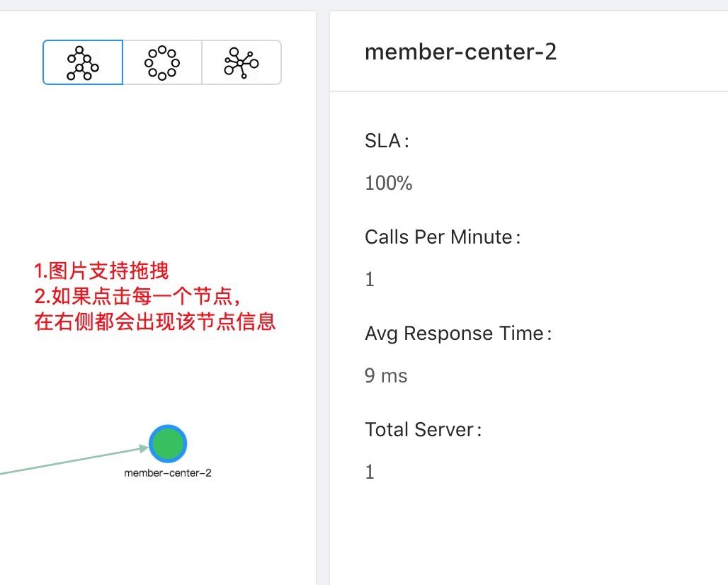Viewport: 728px width, 585px height.
Task: Click the green member-center-2 node circle
Action: (x=168, y=443)
